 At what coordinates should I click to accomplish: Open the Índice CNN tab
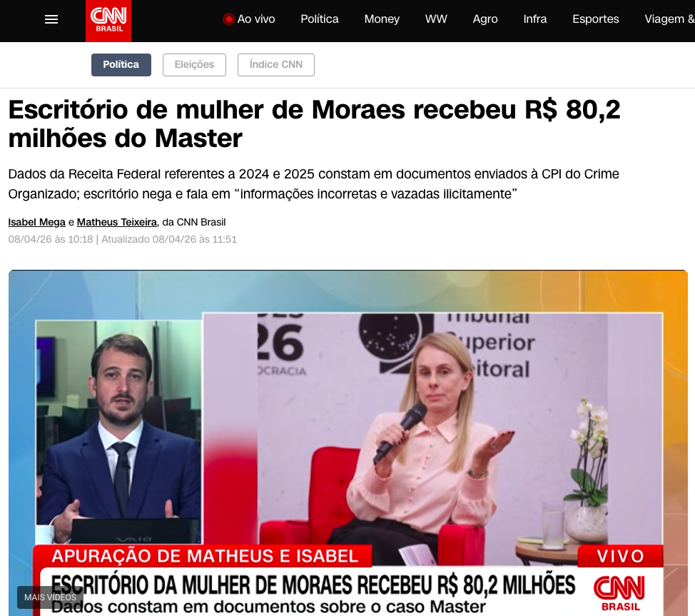coord(275,65)
